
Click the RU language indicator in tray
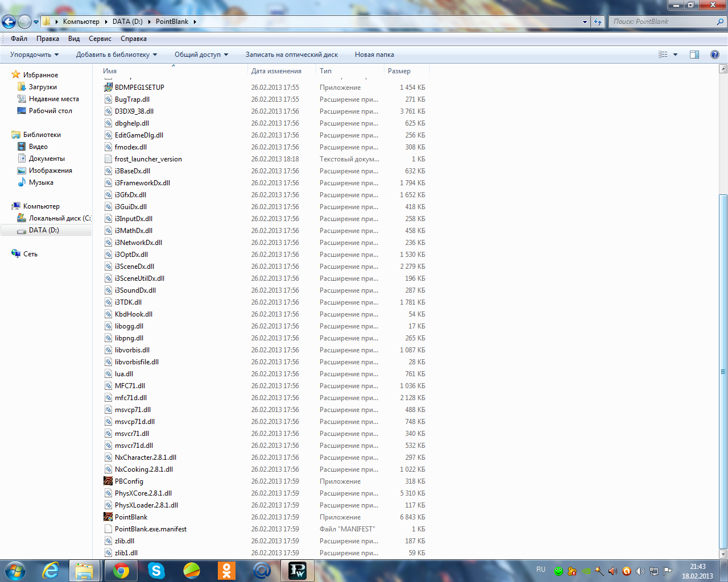(x=541, y=569)
